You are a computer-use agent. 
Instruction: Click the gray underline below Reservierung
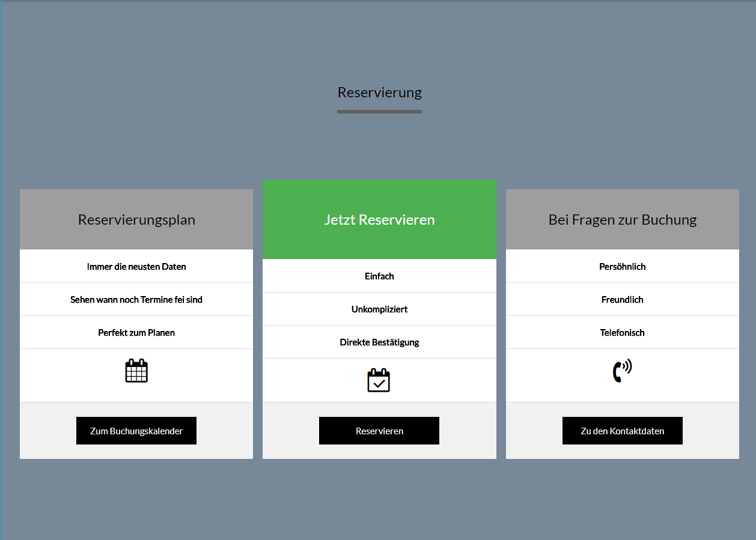[379, 112]
